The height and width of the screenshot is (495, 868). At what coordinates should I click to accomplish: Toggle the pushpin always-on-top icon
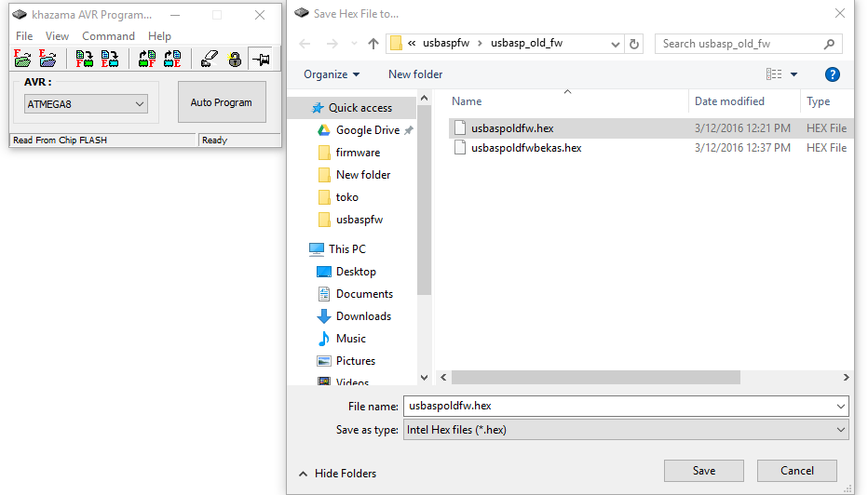[260, 58]
